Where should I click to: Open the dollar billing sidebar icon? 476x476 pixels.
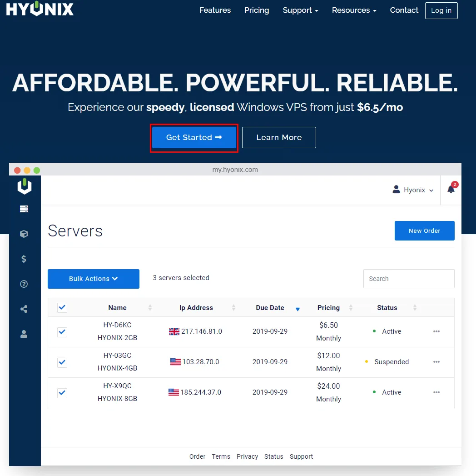24,259
